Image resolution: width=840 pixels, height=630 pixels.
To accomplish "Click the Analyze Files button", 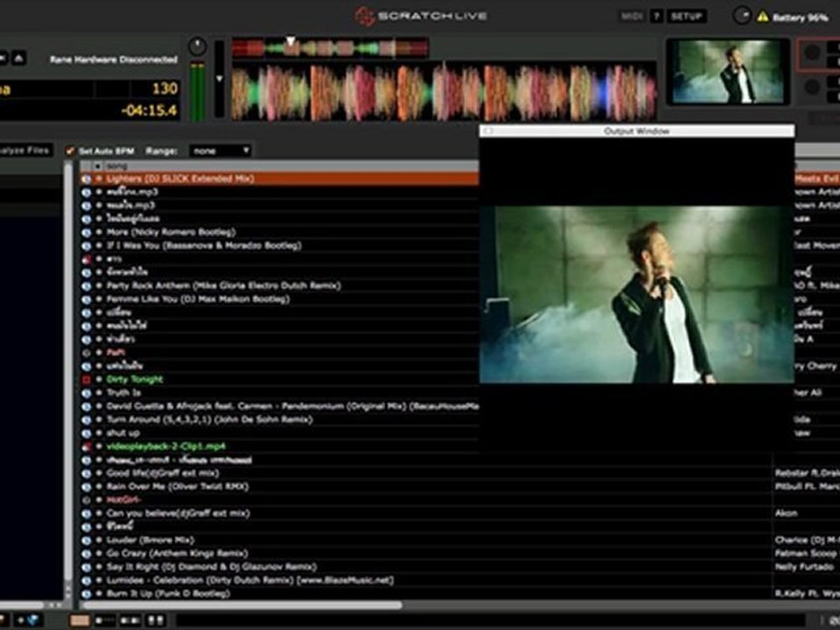I will [x=24, y=150].
